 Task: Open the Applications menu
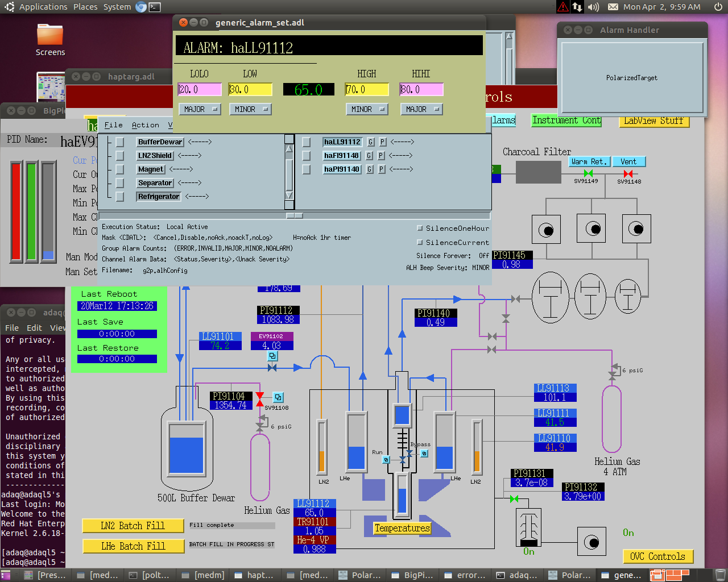pos(43,7)
